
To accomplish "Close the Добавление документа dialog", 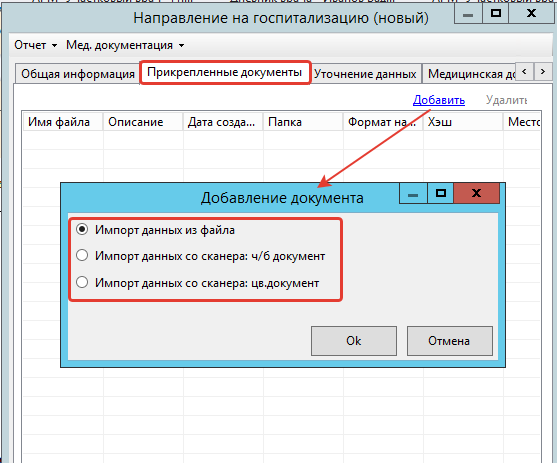I will point(476,194).
